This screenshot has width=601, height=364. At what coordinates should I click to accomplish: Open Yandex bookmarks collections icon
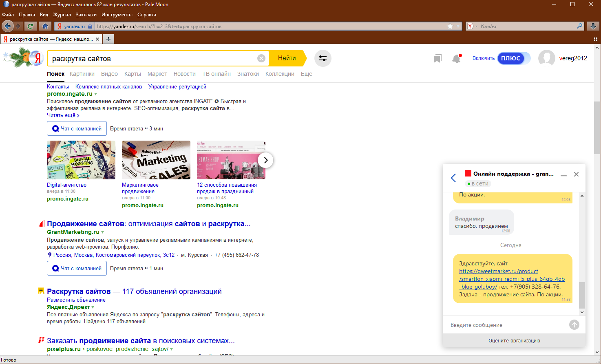click(437, 59)
